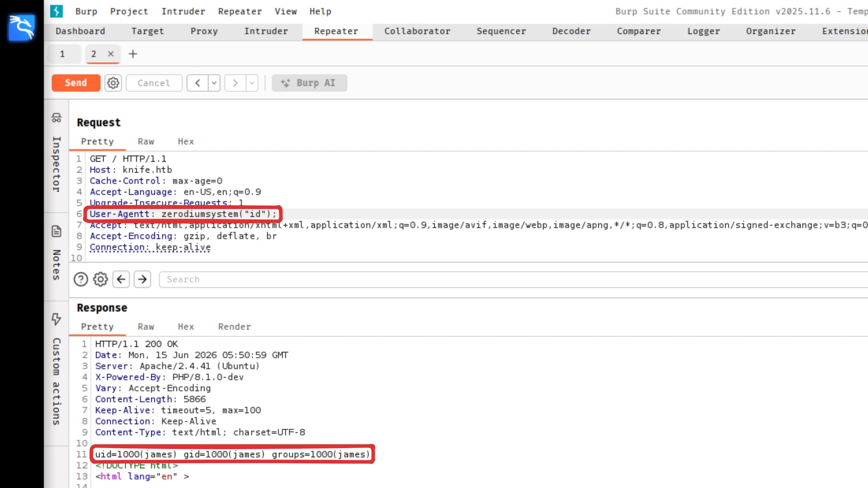
Task: Click the uid=1000(james) response output line
Action: tap(233, 455)
